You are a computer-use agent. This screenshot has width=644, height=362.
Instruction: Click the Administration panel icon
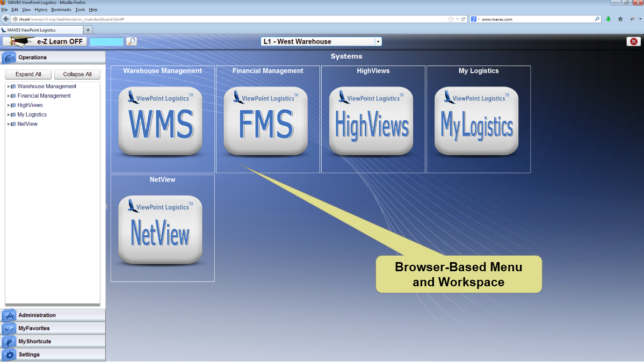tap(9, 315)
